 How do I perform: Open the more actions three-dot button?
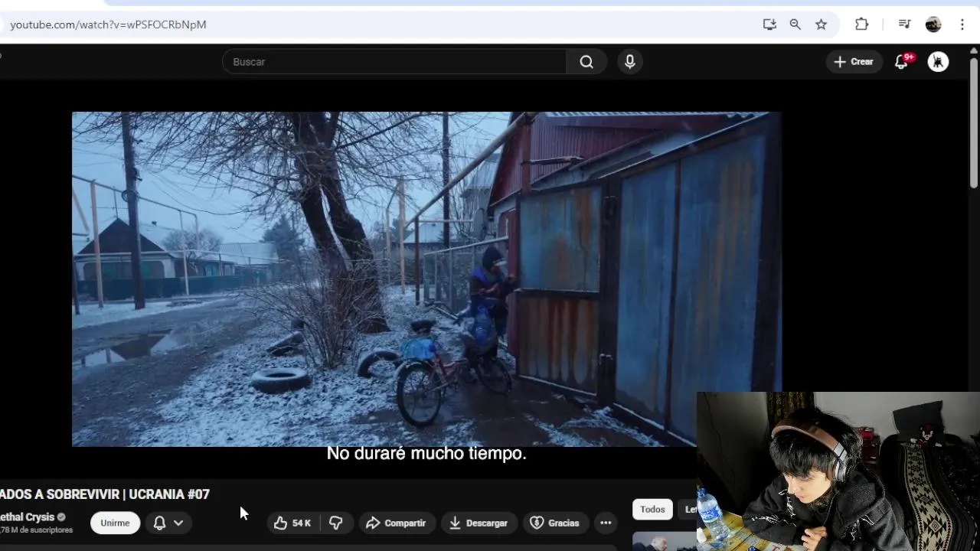pyautogui.click(x=606, y=523)
